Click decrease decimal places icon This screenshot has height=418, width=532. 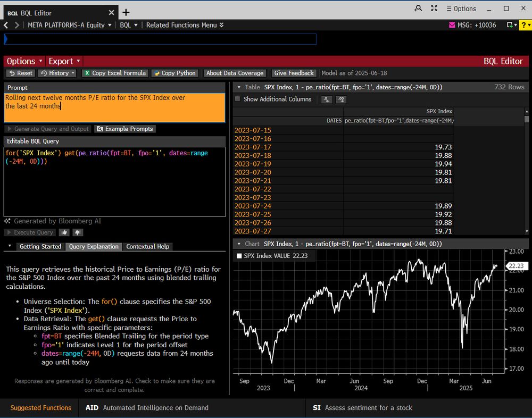(327, 99)
